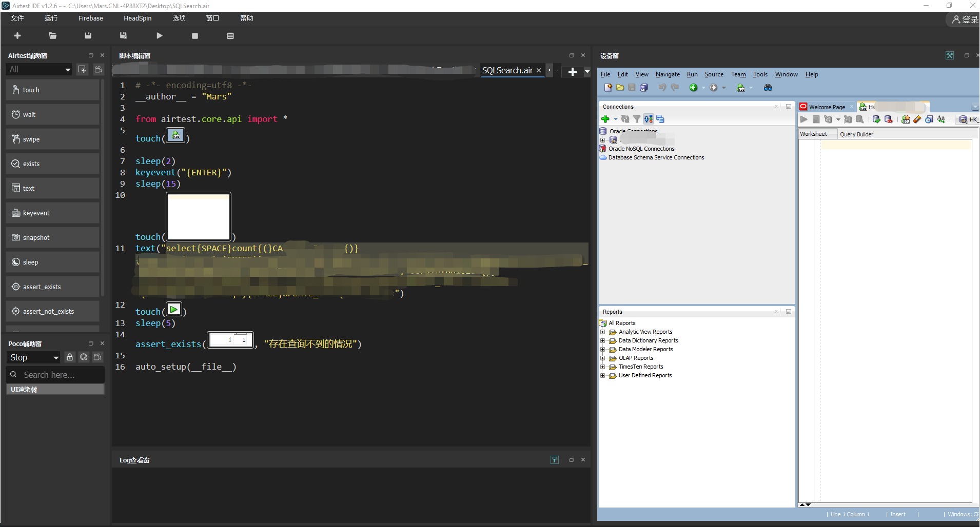Open the report viewer icon in Airtest toolbar

click(230, 36)
